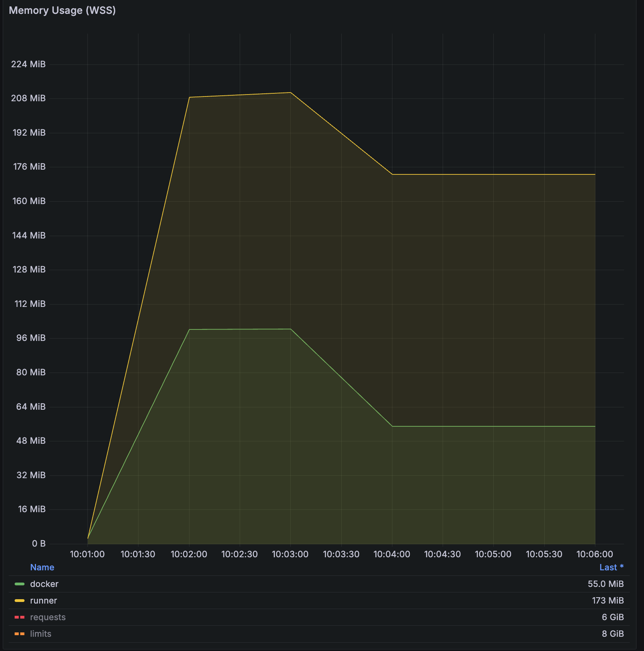The height and width of the screenshot is (651, 644).
Task: Toggle runner series visibility in legend
Action: click(44, 600)
